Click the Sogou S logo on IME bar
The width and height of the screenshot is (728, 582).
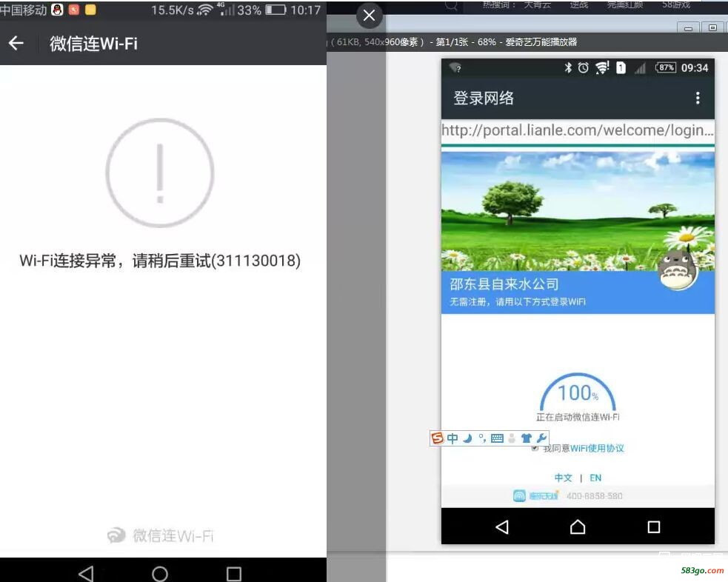[x=438, y=438]
